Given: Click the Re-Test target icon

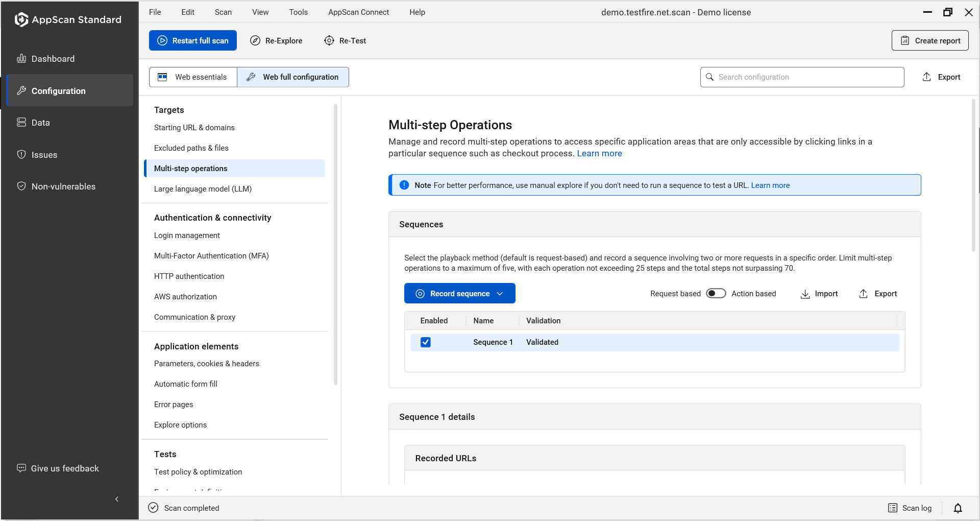Looking at the screenshot, I should (329, 40).
